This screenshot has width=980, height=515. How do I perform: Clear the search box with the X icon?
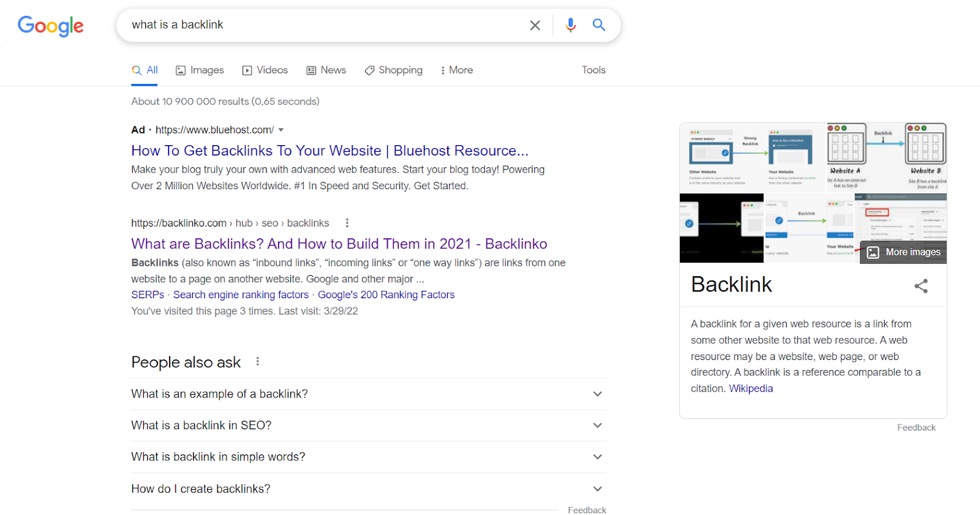(535, 25)
